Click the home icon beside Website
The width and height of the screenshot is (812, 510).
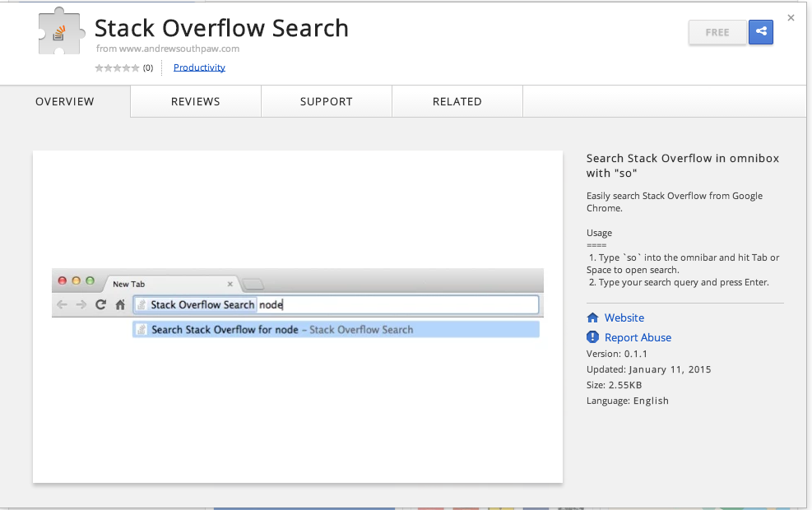click(592, 318)
